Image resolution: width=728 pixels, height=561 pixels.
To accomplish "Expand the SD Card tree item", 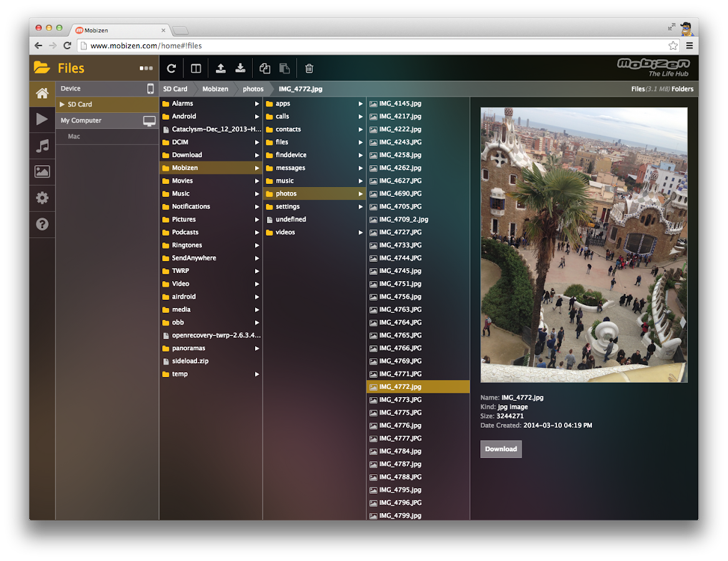I will click(62, 105).
